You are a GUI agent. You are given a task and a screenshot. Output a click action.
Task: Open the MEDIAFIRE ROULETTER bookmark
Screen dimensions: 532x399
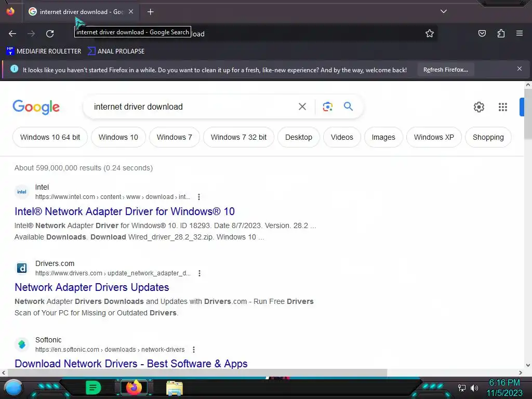pos(44,51)
